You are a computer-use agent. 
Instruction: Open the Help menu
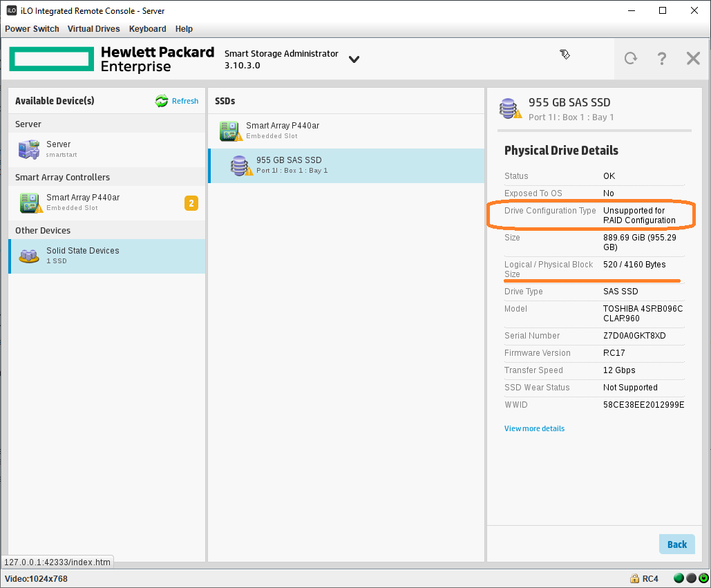pyautogui.click(x=184, y=28)
